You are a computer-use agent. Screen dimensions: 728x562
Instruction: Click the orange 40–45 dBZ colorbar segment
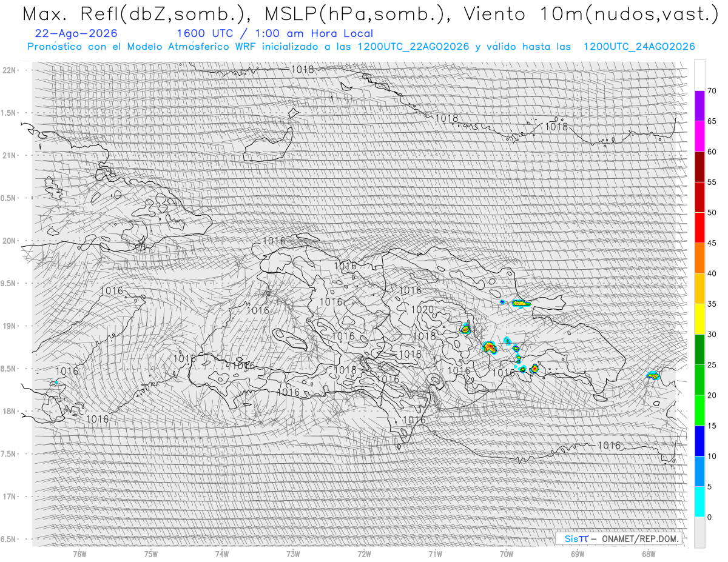pyautogui.click(x=699, y=258)
